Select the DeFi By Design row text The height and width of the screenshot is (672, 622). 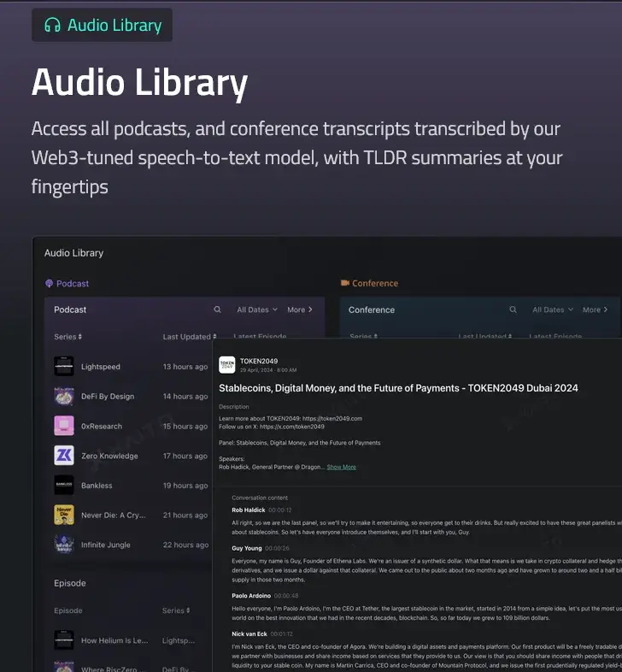pyautogui.click(x=108, y=397)
